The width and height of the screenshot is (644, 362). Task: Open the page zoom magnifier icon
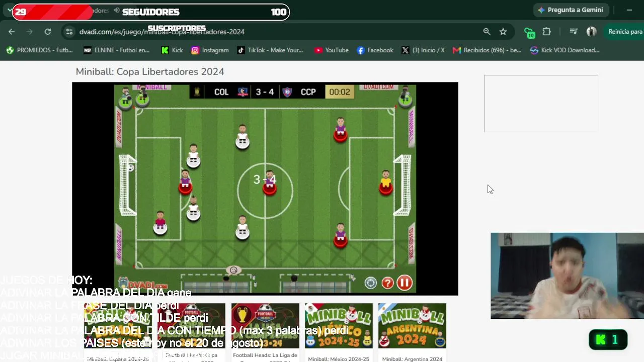pos(487,32)
